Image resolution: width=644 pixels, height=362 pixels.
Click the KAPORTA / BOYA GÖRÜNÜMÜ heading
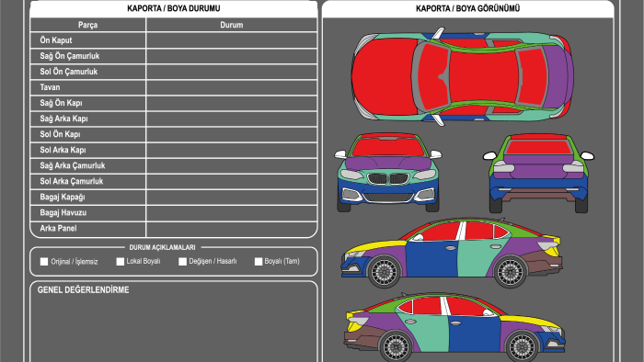[x=467, y=8]
